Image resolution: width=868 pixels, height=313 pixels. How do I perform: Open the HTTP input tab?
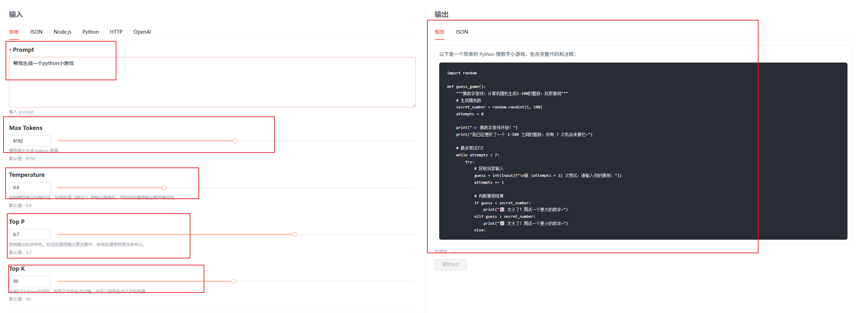click(x=116, y=32)
